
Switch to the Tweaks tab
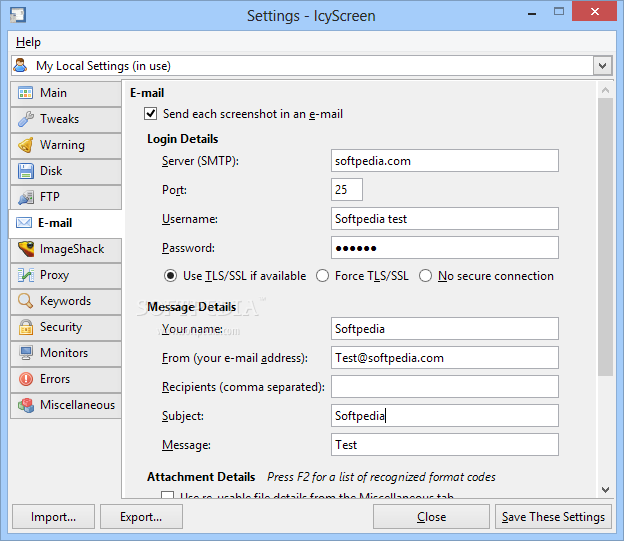66,119
